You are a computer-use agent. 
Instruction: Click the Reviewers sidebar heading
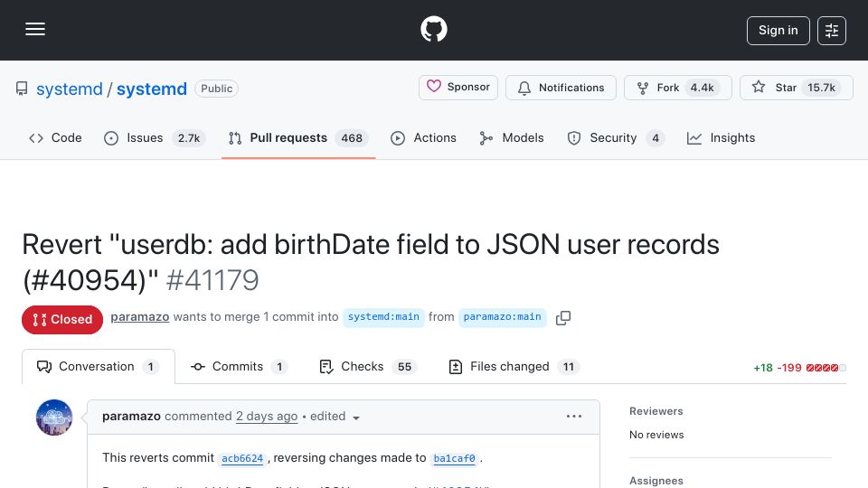point(656,411)
